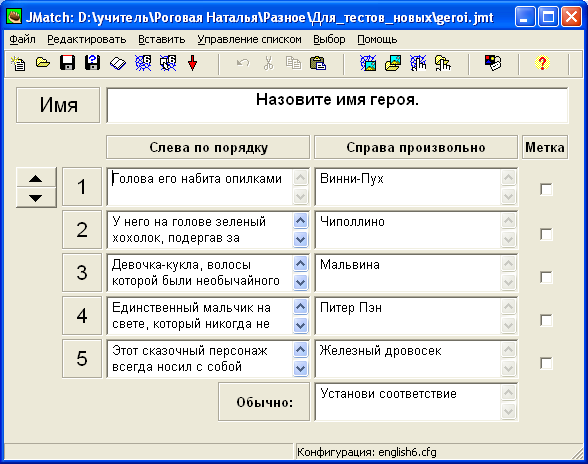Insert picture from local file icon
This screenshot has height=464, width=588.
coord(393,63)
